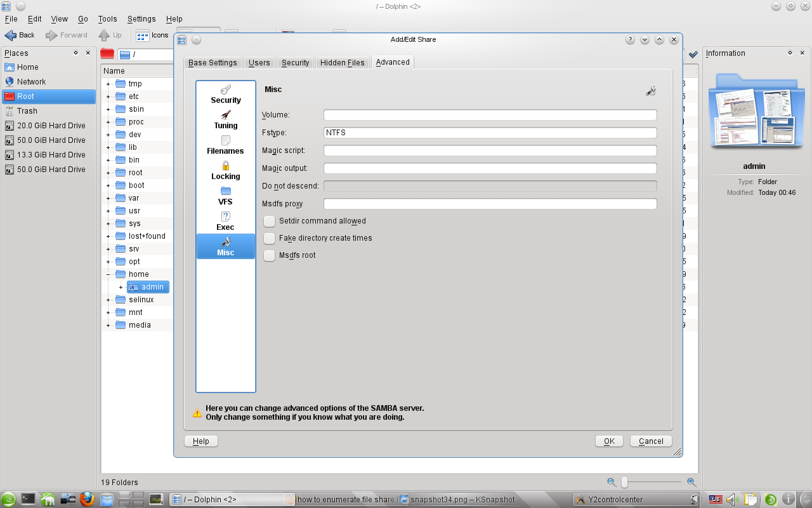Click the zoom-in magnifier in Dolphin status bar

(x=691, y=483)
